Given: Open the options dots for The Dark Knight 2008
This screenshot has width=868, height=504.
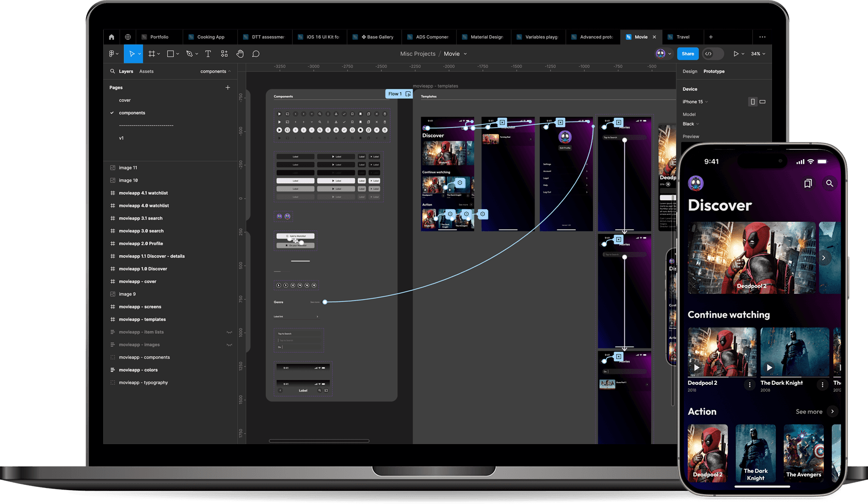Looking at the screenshot, I should click(x=823, y=385).
